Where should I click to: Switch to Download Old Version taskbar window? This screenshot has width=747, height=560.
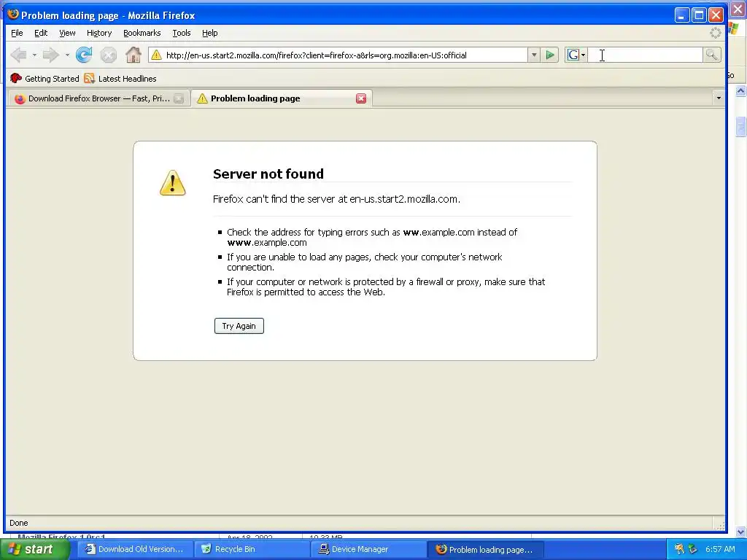pyautogui.click(x=134, y=549)
